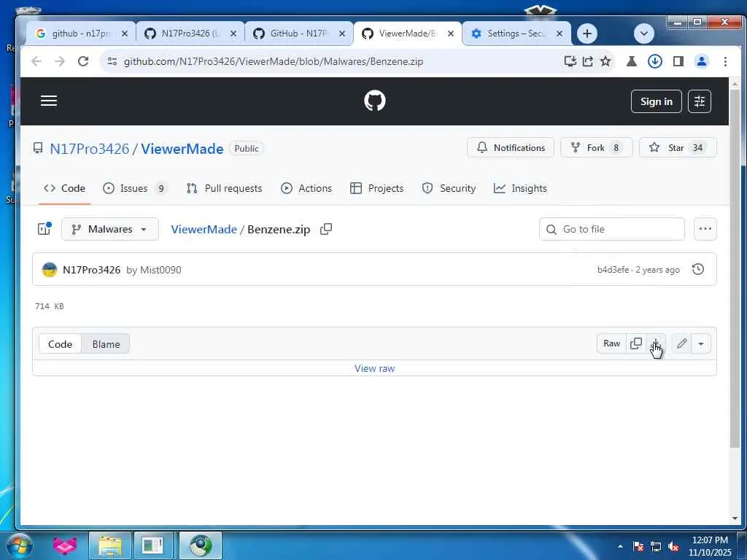Open the Security tab

point(449,188)
